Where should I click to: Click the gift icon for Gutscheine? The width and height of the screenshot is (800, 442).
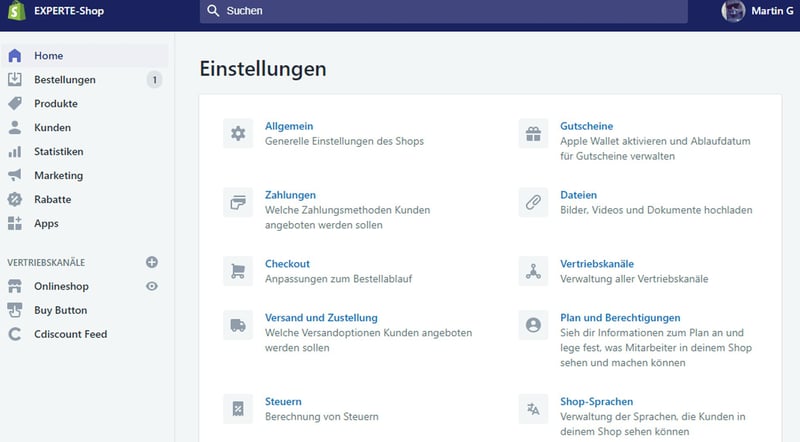(x=533, y=134)
